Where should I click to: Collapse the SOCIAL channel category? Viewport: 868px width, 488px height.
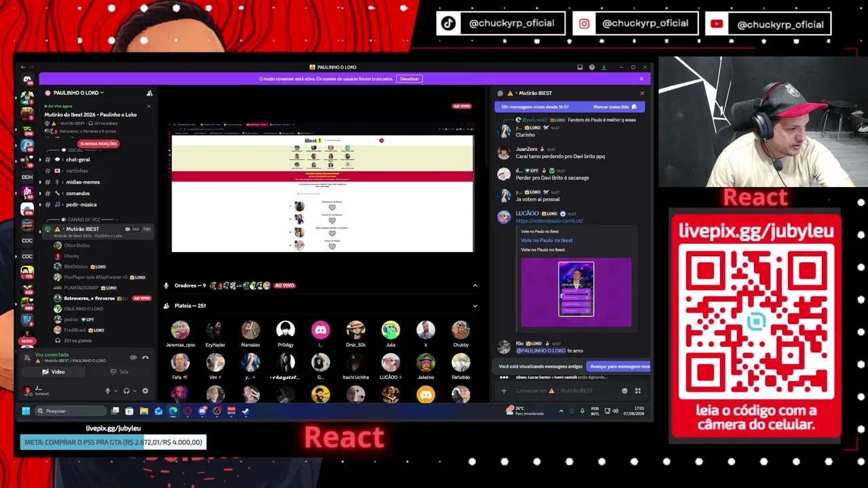74,150
